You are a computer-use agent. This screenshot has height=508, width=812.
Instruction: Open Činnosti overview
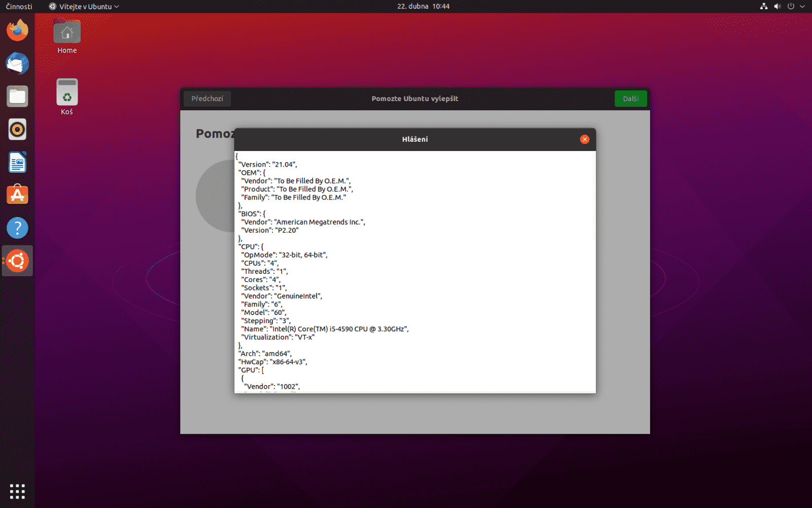point(19,6)
